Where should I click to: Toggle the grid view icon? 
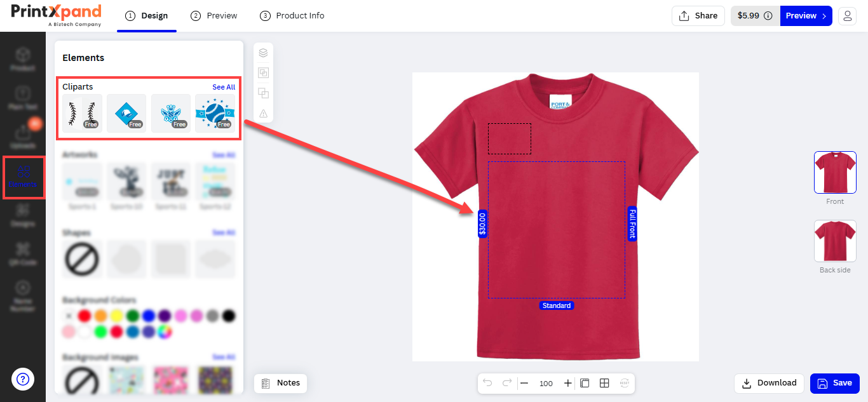point(604,383)
